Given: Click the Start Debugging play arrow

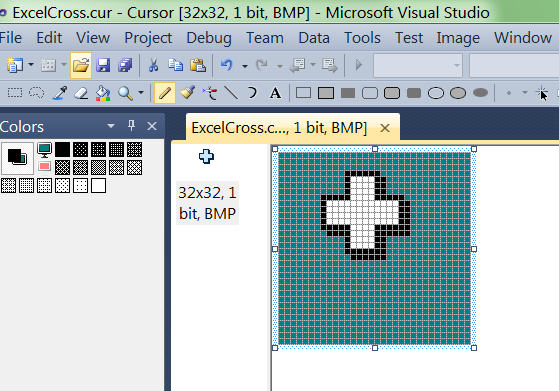Looking at the screenshot, I should [359, 65].
